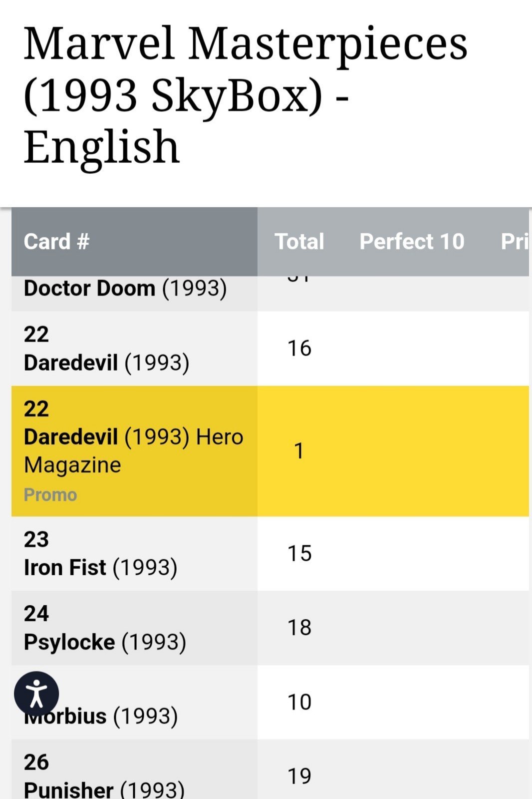The height and width of the screenshot is (799, 532).
Task: Click total count 19 for Punisher
Action: (x=299, y=776)
